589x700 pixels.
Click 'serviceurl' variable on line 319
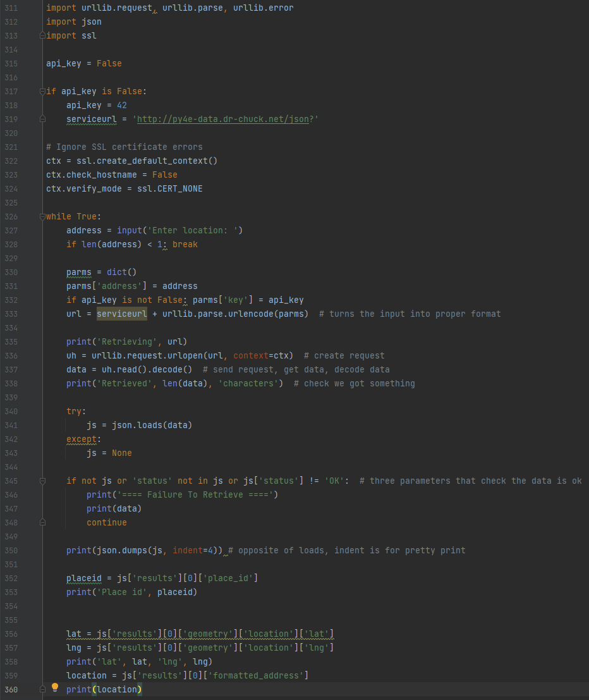pos(92,120)
